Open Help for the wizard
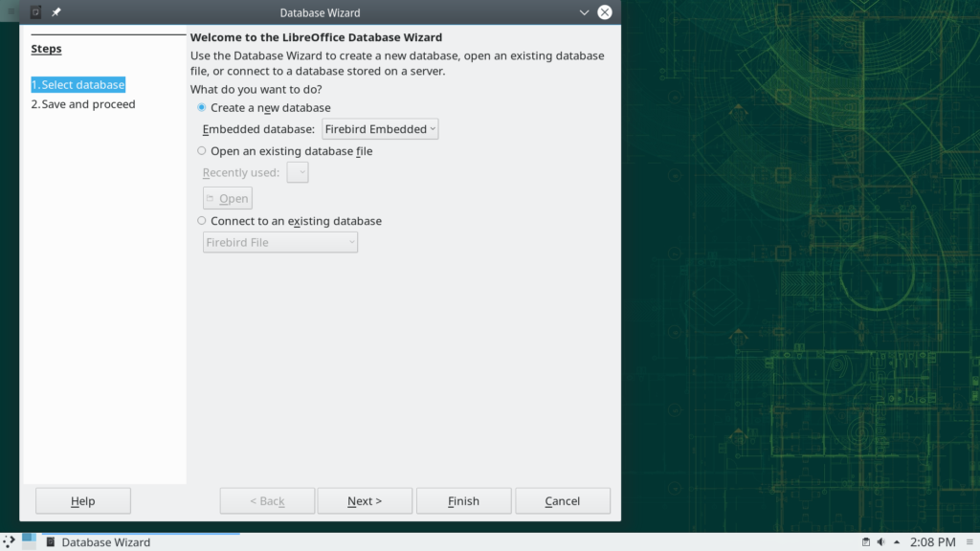 [82, 501]
